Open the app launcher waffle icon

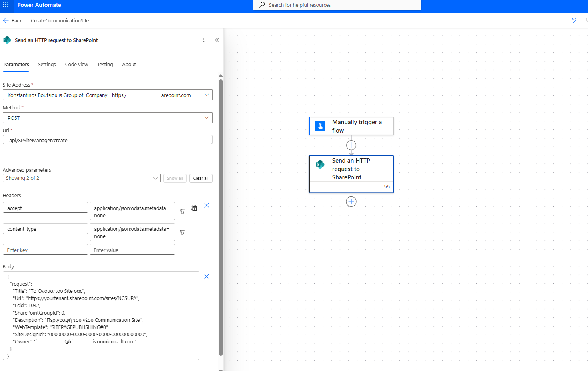pyautogui.click(x=6, y=5)
